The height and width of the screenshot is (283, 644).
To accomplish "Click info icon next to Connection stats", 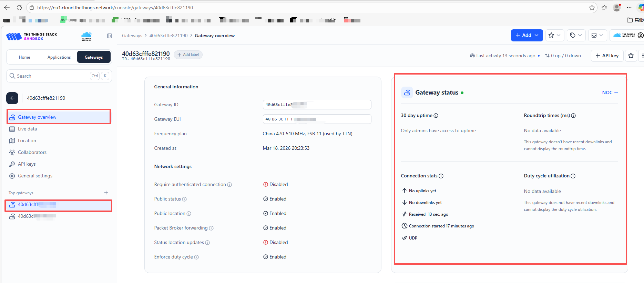I will (x=441, y=176).
